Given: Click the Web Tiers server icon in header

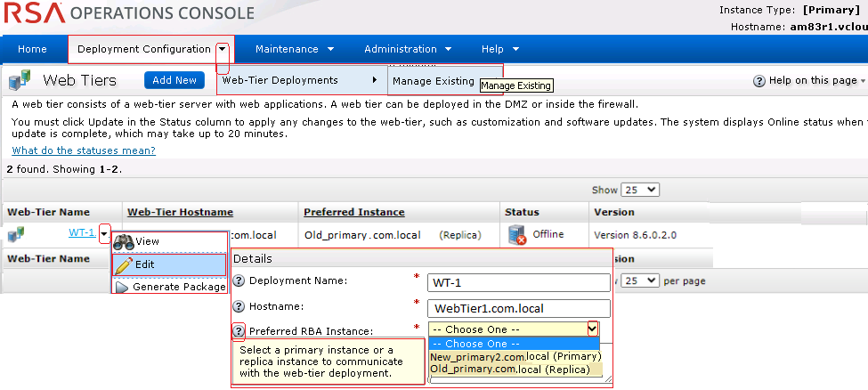Looking at the screenshot, I should [20, 81].
